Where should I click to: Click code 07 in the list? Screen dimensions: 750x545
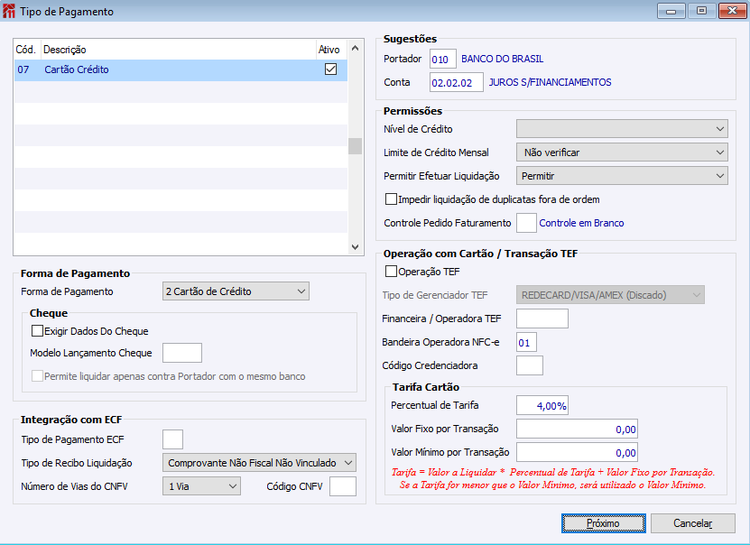tap(23, 70)
